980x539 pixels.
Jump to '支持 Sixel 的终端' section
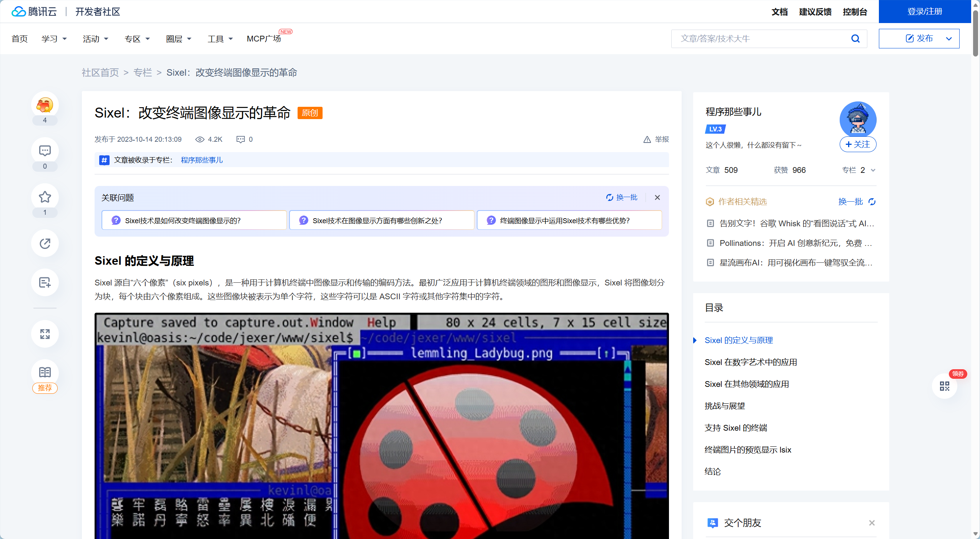click(736, 428)
